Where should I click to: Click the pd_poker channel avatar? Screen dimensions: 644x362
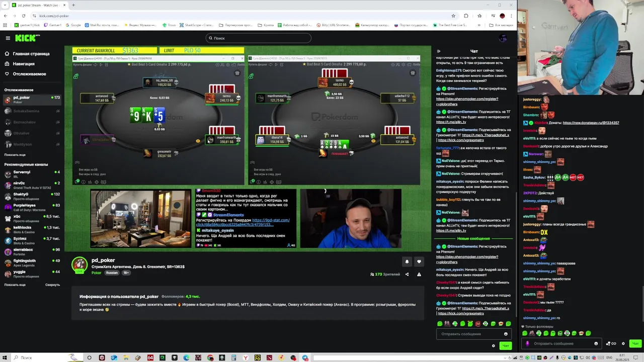pos(79,264)
